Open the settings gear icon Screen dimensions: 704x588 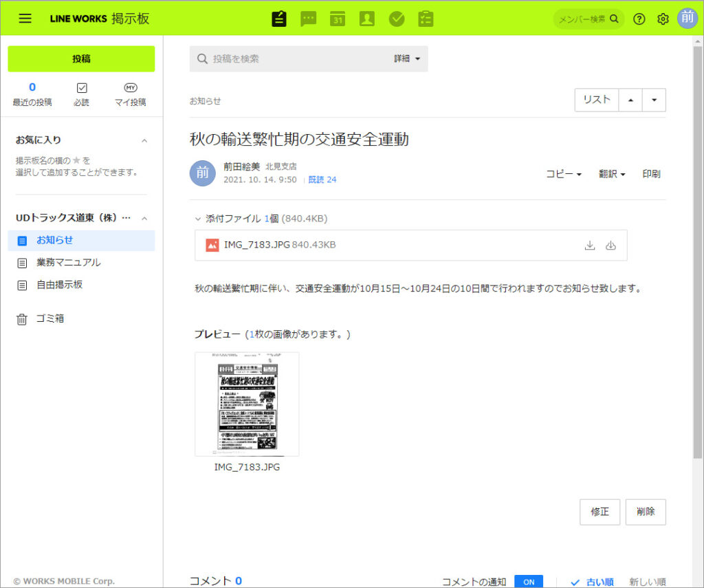pyautogui.click(x=663, y=19)
